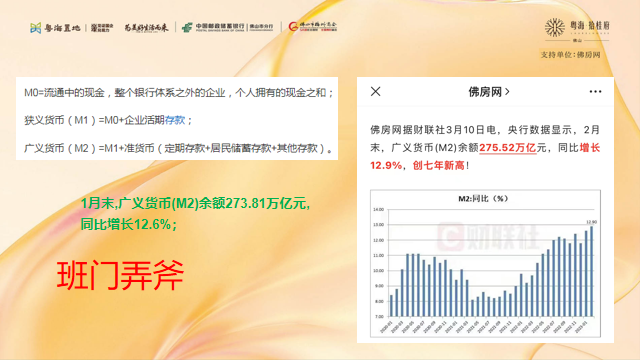The height and width of the screenshot is (360, 640).
Task: Open the blue 存款 hyperlink
Action: click(175, 120)
